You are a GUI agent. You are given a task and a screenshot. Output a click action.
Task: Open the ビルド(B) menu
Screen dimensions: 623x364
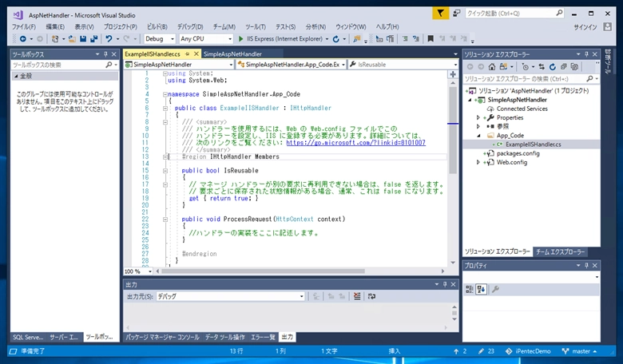coord(157,26)
